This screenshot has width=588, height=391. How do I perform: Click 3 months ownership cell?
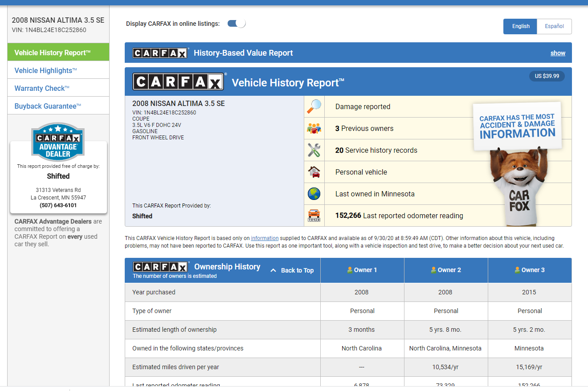(x=362, y=330)
